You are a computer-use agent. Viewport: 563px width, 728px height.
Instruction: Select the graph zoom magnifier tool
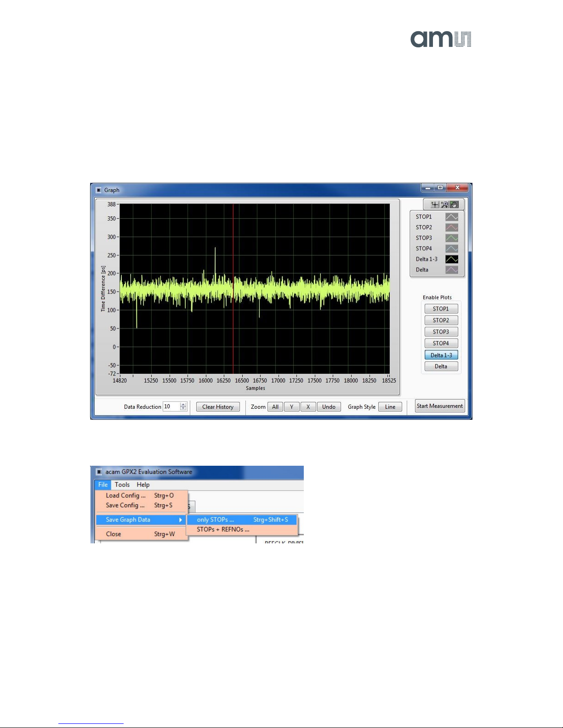pyautogui.click(x=444, y=205)
